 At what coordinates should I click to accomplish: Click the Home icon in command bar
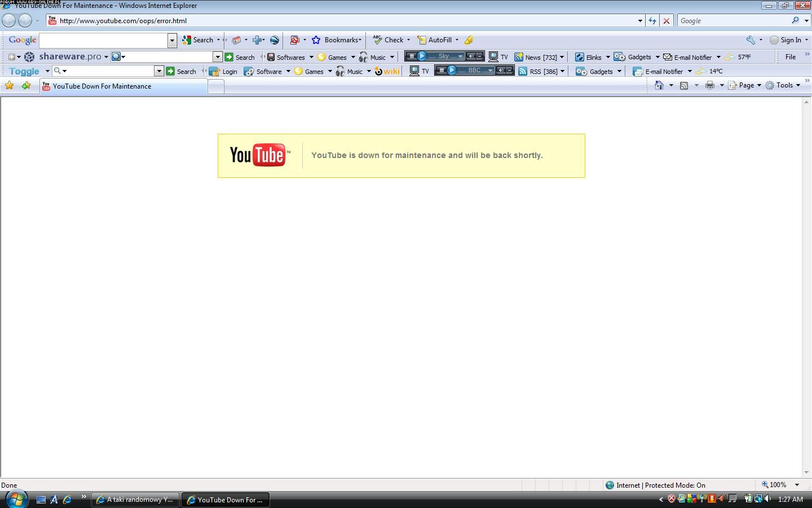click(659, 85)
